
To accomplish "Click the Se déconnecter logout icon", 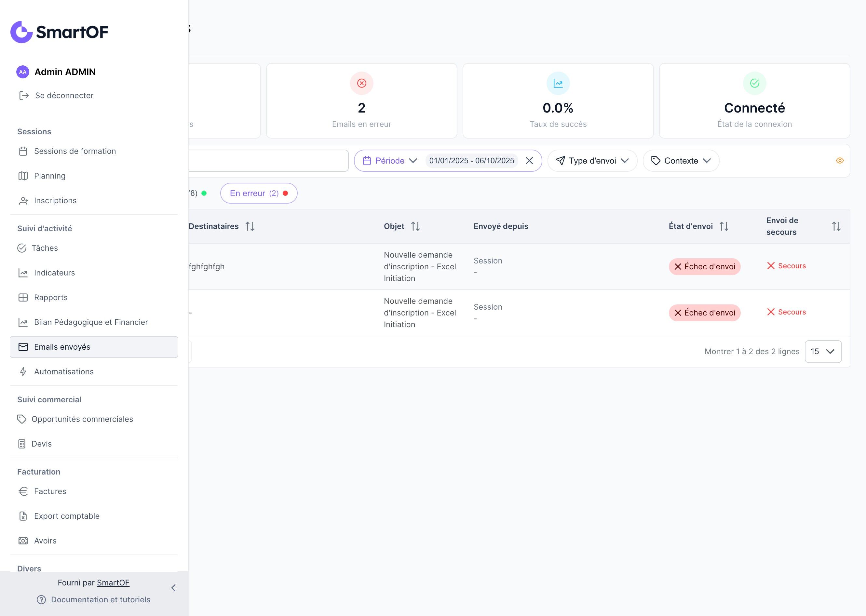I will point(24,96).
